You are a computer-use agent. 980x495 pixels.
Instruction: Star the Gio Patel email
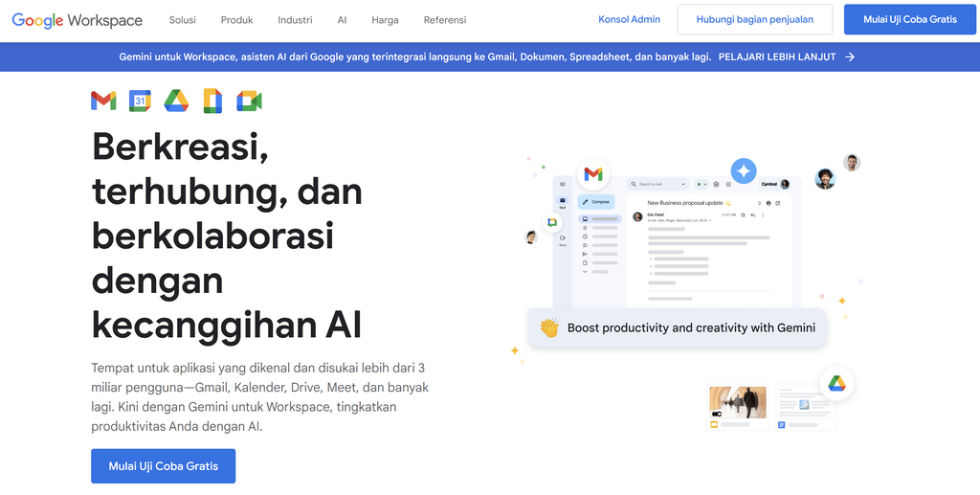click(x=743, y=215)
